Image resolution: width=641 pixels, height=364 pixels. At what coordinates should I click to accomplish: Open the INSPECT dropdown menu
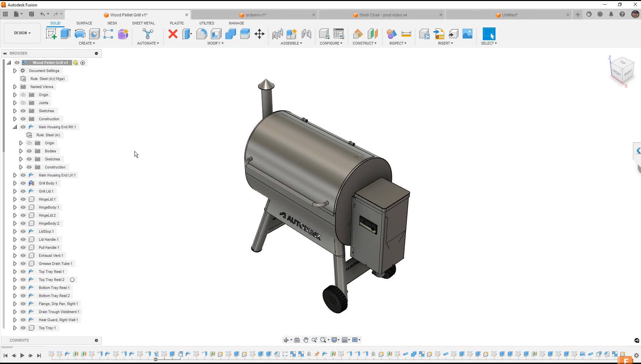pos(398,43)
